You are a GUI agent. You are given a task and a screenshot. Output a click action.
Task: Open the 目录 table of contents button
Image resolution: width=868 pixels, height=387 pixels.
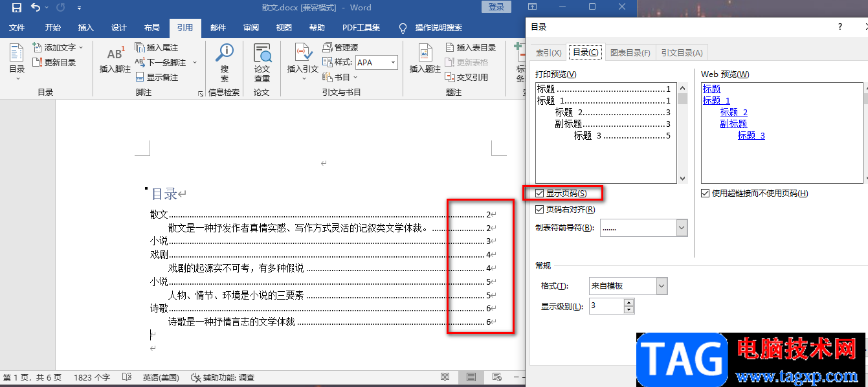click(x=17, y=62)
